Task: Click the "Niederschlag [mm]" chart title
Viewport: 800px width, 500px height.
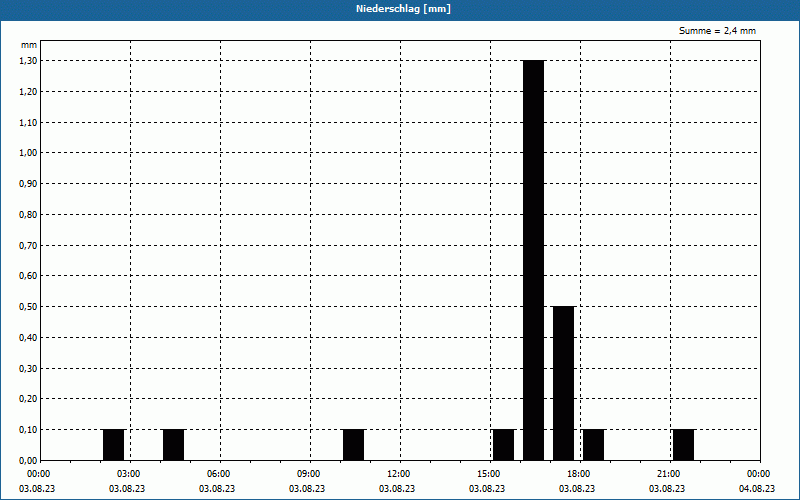Action: click(403, 9)
